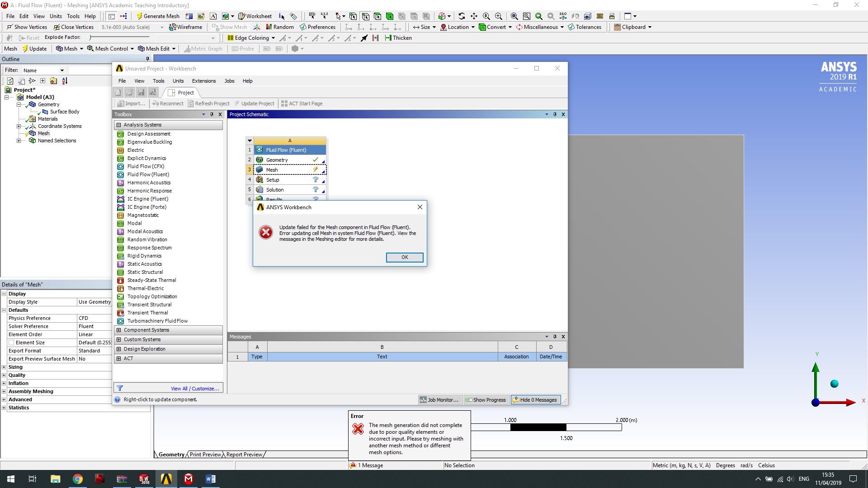The width and height of the screenshot is (868, 488).
Task: Launch SolidWorks from the taskbar
Action: 144,479
